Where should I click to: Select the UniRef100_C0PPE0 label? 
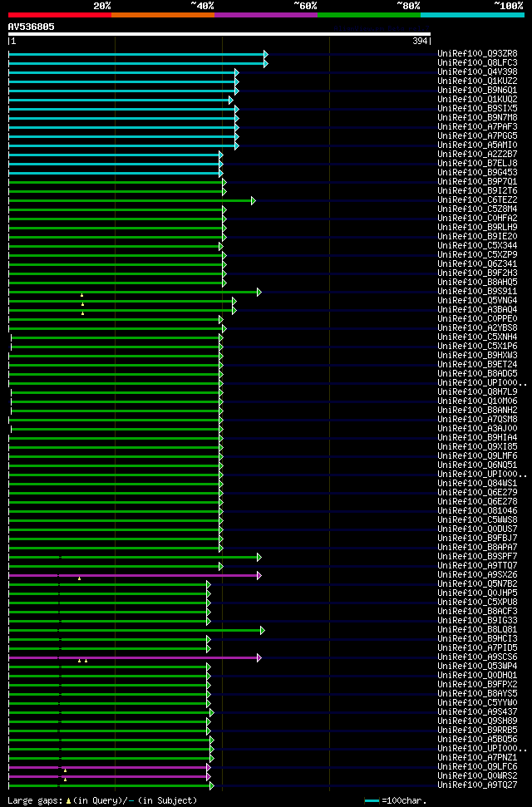tap(477, 319)
